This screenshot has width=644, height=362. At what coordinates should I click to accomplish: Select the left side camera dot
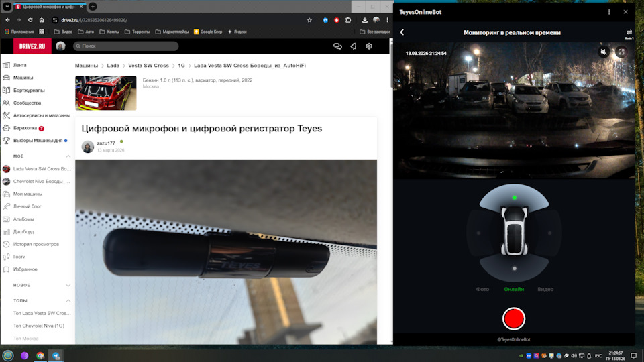tap(478, 233)
